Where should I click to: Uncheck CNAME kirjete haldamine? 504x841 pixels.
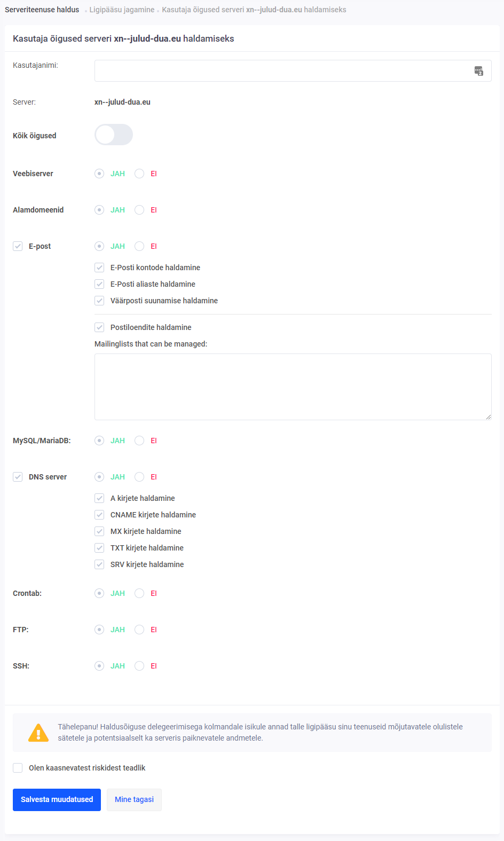point(99,515)
